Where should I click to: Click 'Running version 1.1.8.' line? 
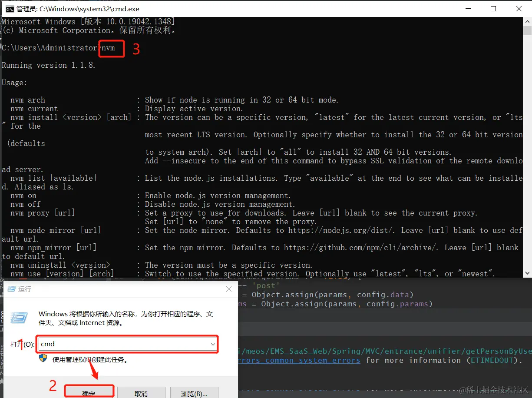[x=49, y=65]
